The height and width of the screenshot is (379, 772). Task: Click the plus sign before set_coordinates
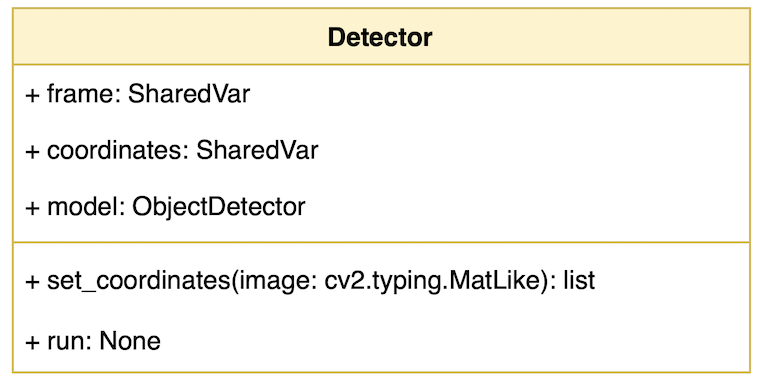coord(32,282)
